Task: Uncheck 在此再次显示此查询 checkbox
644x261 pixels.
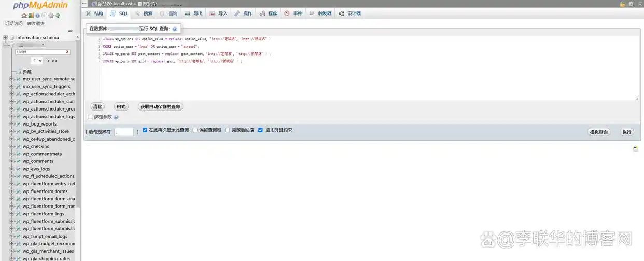Action: 145,130
